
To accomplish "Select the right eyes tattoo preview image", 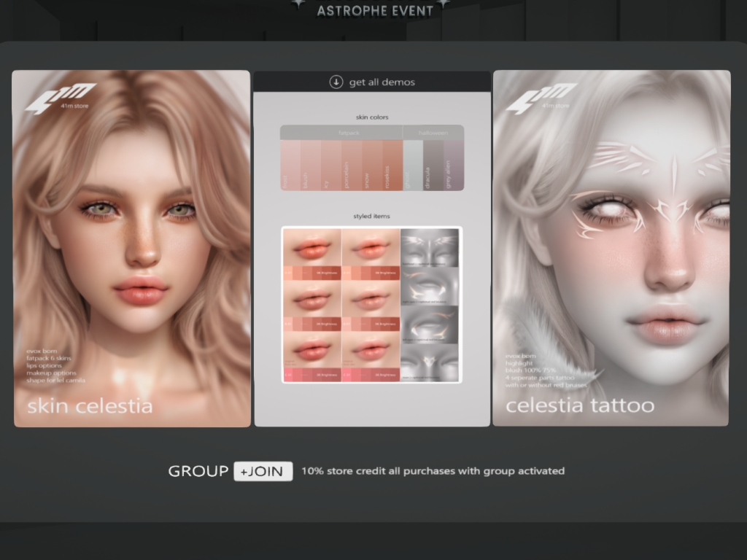I will click(430, 287).
